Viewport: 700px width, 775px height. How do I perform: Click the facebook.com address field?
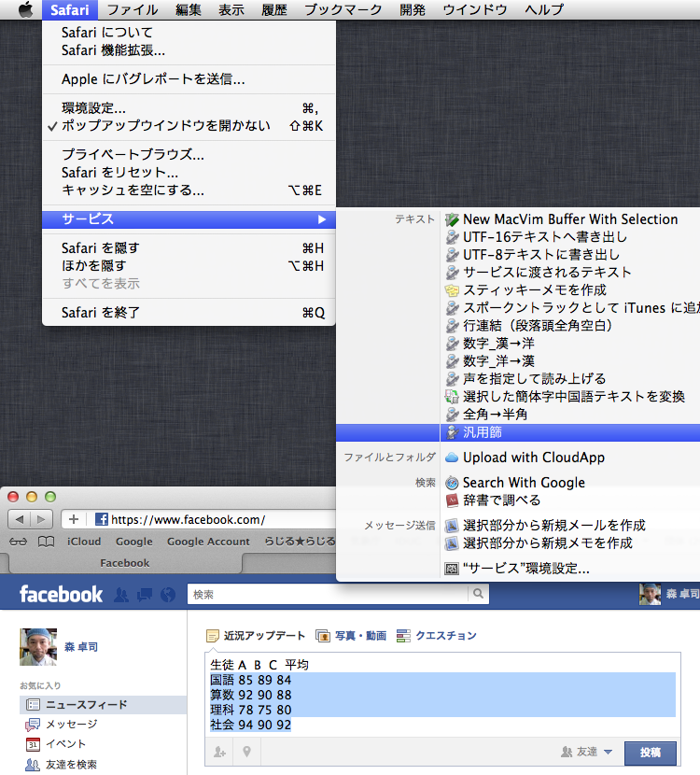pos(213,519)
